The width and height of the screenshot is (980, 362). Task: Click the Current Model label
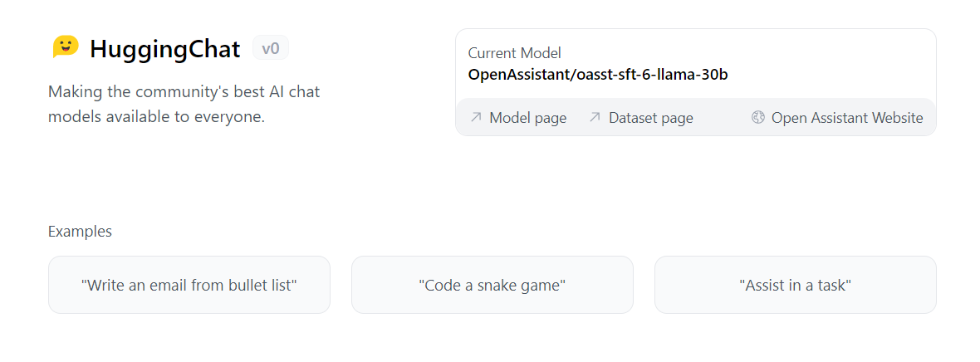515,53
